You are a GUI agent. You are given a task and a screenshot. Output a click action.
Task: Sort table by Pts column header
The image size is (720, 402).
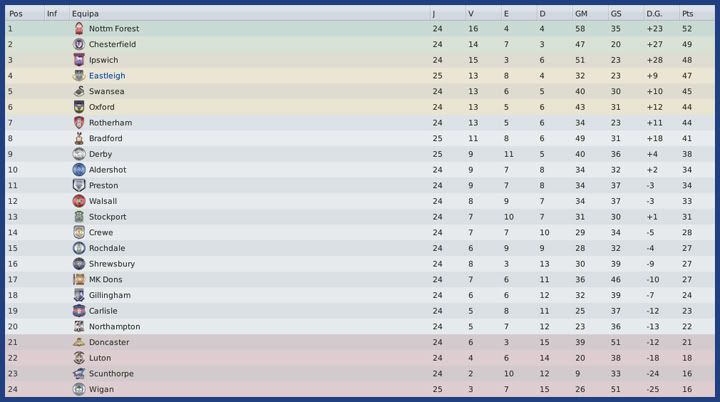click(x=687, y=13)
